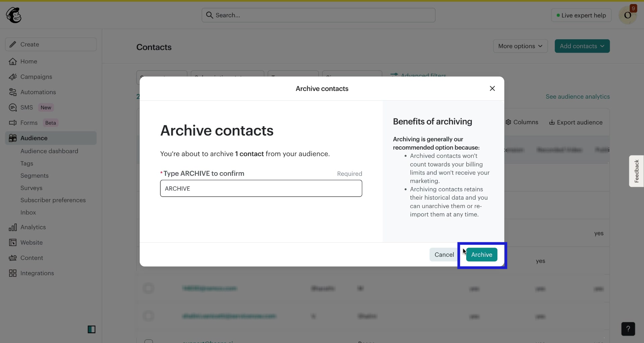This screenshot has width=644, height=343.
Task: Check the second contact's selection box
Action: point(149,316)
